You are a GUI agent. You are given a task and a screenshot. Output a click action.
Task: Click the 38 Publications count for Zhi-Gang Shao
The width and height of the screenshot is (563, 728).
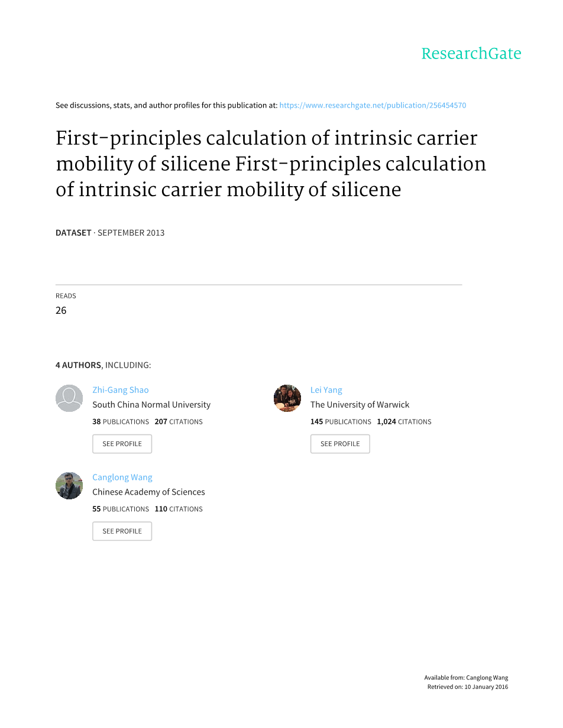(121, 422)
